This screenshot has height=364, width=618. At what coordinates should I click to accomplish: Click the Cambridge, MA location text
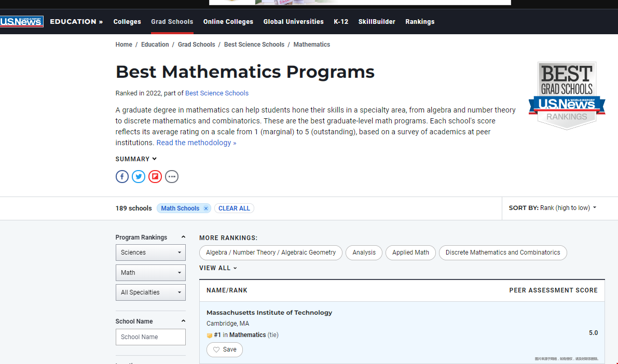[x=228, y=324]
